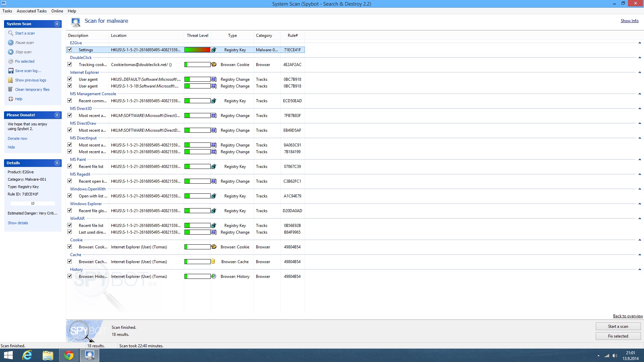Collapse the System Scan sidebar panel
644x362 pixels.
(x=57, y=24)
